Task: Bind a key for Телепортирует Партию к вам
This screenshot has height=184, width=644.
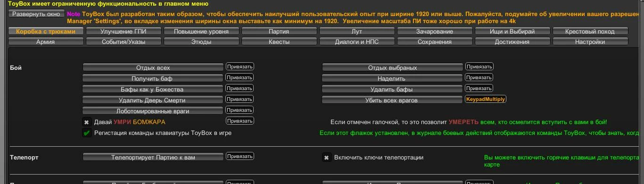Action: (x=240, y=156)
